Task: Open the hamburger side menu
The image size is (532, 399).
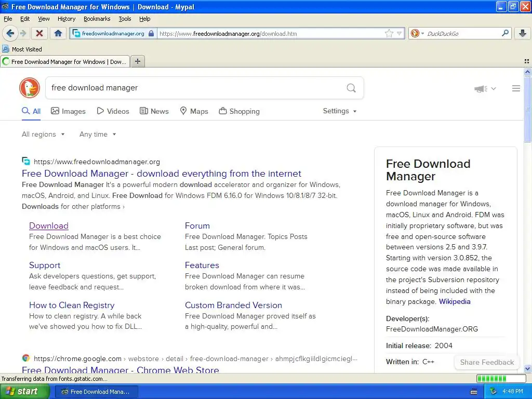Action: [x=516, y=88]
